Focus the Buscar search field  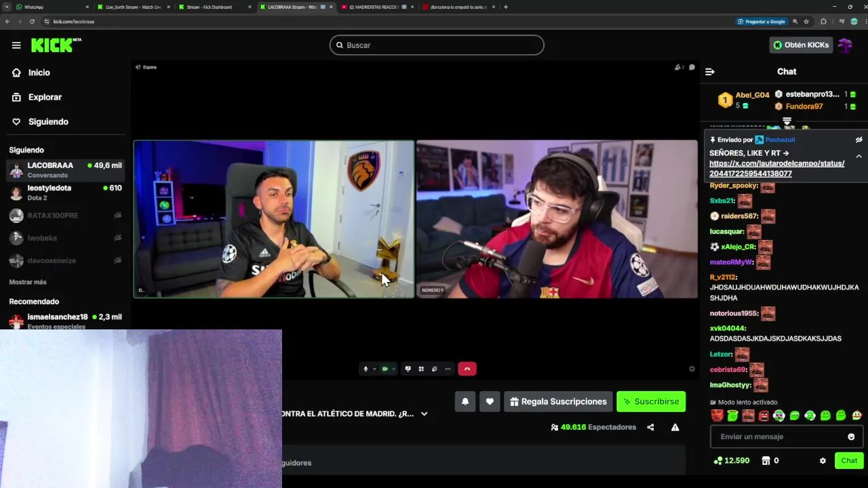point(437,45)
